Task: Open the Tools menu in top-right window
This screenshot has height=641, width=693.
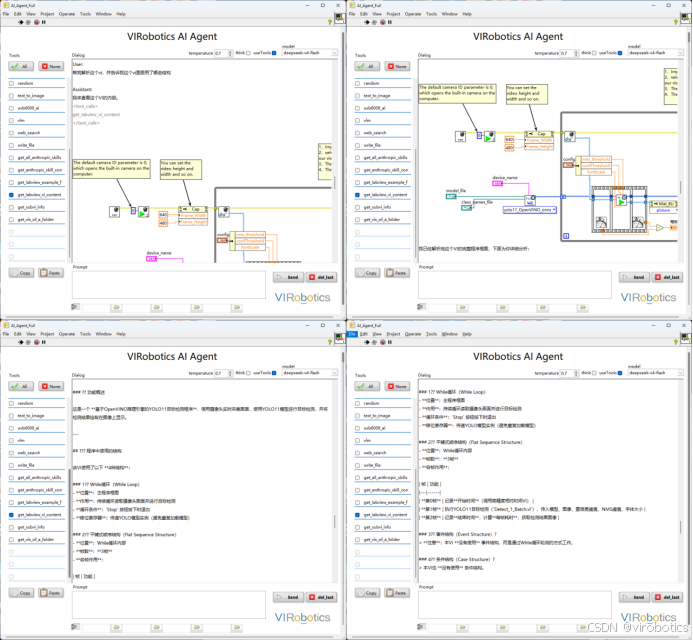Action: coord(431,14)
